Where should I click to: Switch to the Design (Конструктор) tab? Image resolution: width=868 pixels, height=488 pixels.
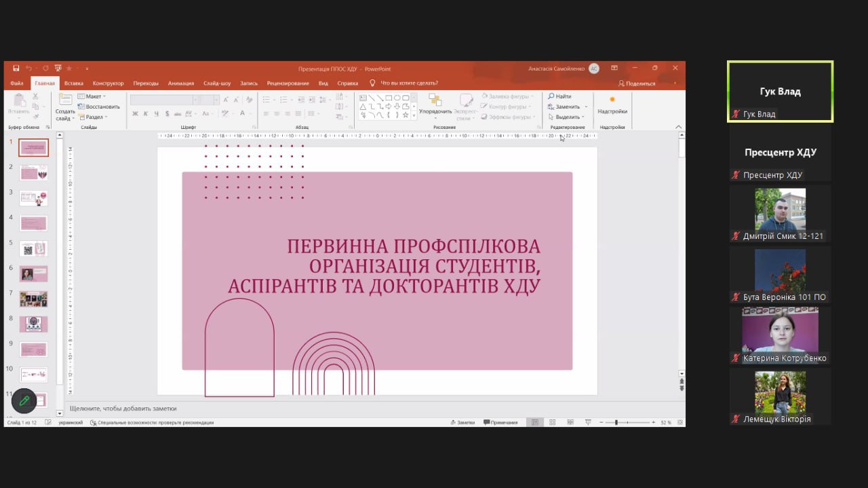pos(108,83)
